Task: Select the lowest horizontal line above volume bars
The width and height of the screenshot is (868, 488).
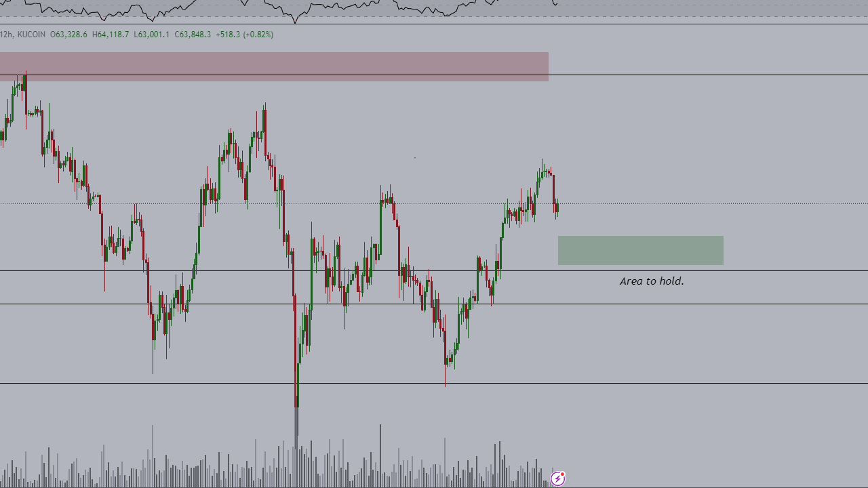Action: coord(434,384)
